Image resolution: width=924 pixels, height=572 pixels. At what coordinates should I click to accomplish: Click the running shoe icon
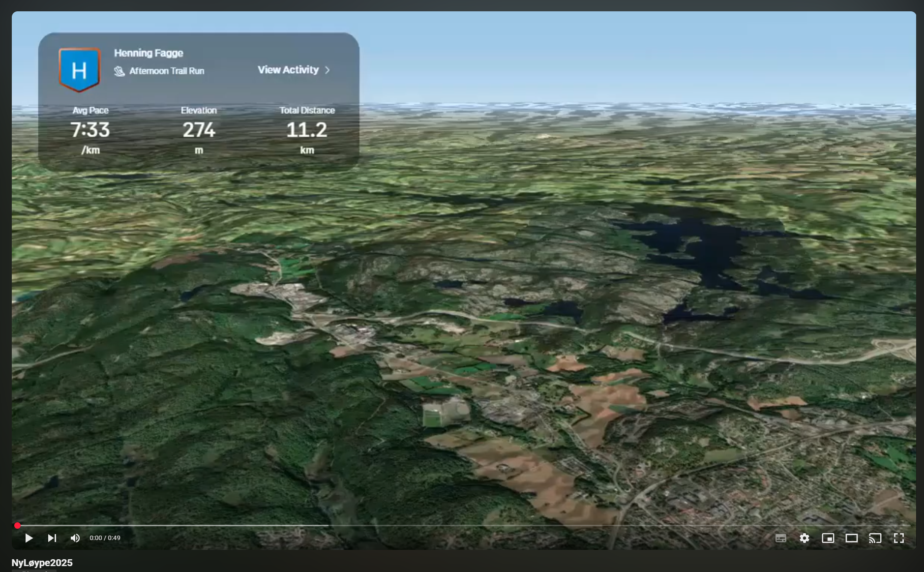119,71
